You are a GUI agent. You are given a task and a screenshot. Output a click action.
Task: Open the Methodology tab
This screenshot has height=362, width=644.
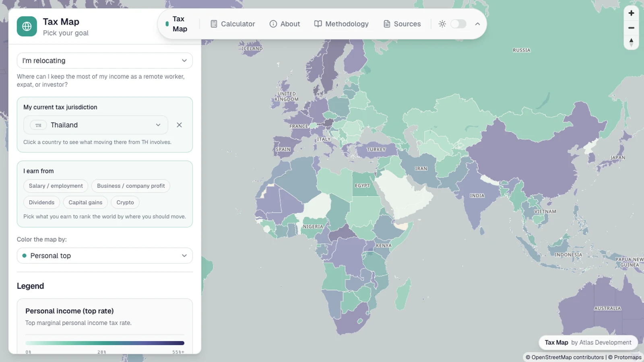pos(341,24)
